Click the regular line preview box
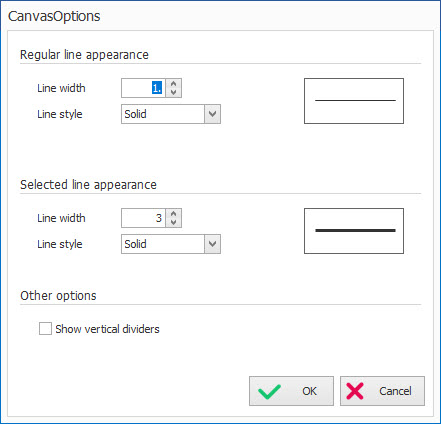441x424 pixels. click(354, 101)
